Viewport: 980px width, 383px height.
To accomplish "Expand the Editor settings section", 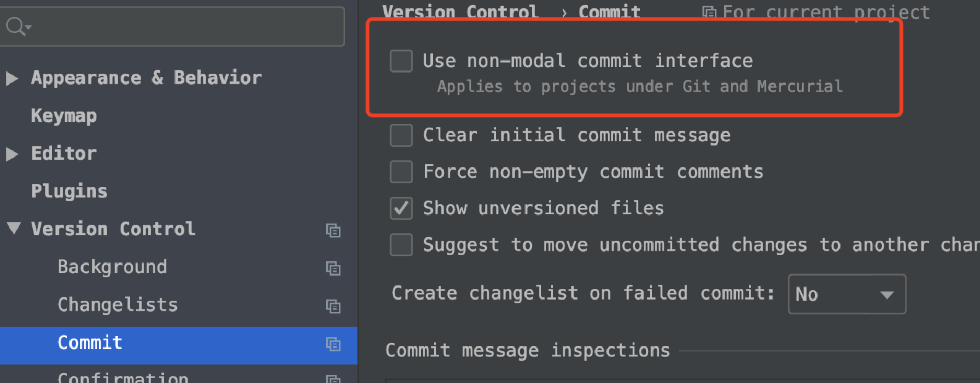I will click(x=12, y=154).
